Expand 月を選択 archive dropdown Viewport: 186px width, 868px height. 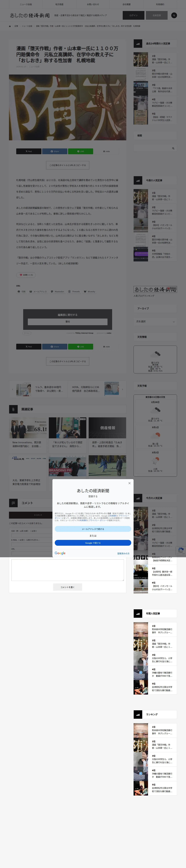155,321
